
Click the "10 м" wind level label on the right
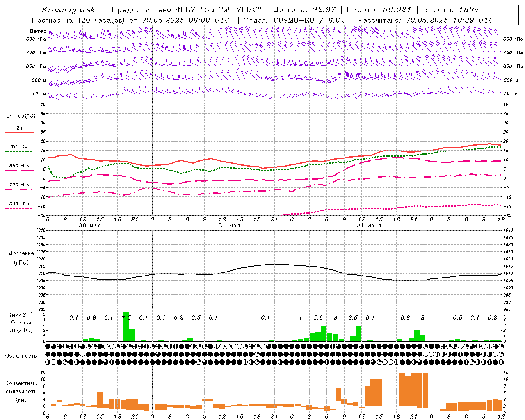(x=510, y=94)
